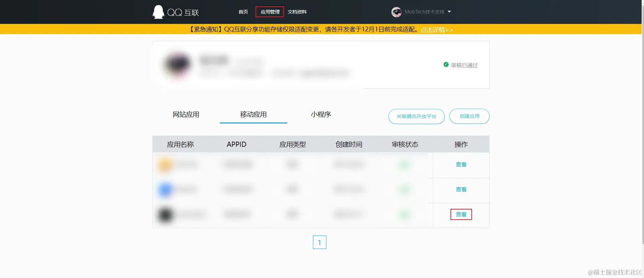This screenshot has width=644, height=278.
Task: Switch to the 移动应用 tab
Action: (x=253, y=114)
